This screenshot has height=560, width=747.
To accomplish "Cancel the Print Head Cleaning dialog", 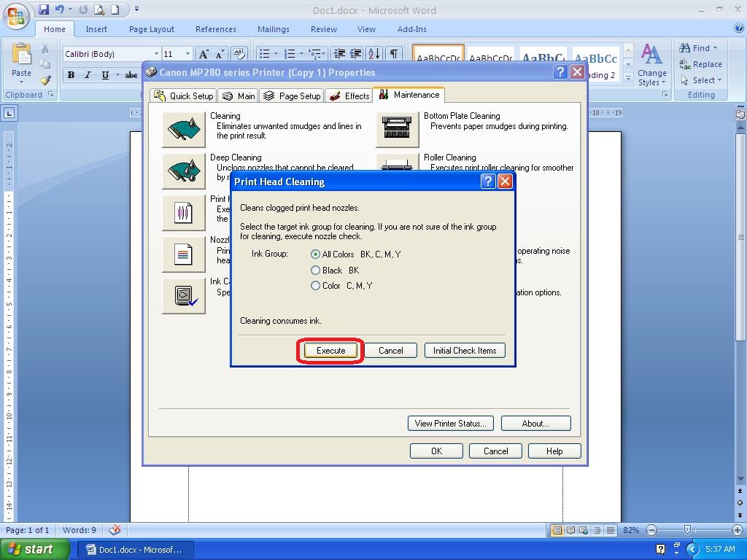I will click(x=391, y=351).
